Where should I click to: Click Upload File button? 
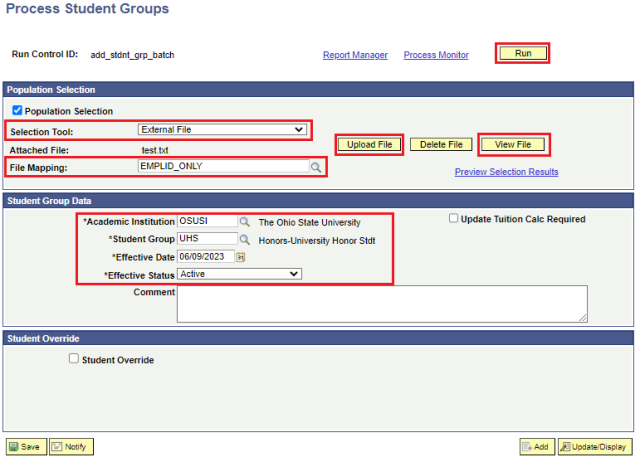click(x=369, y=144)
